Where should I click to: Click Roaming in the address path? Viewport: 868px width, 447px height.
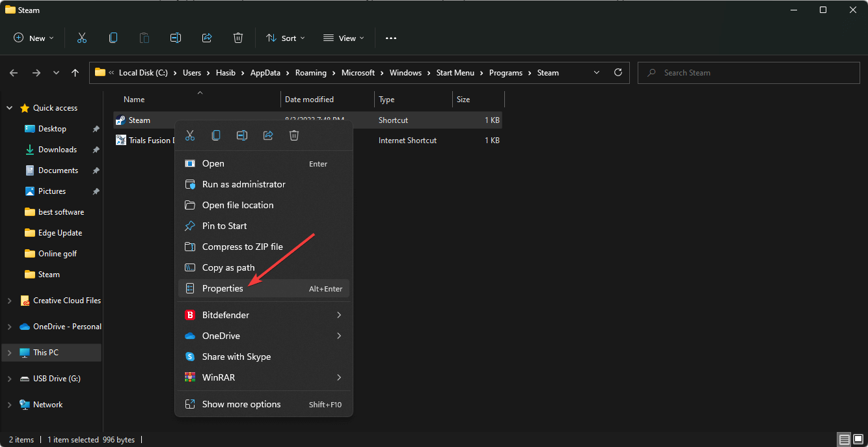[310, 73]
